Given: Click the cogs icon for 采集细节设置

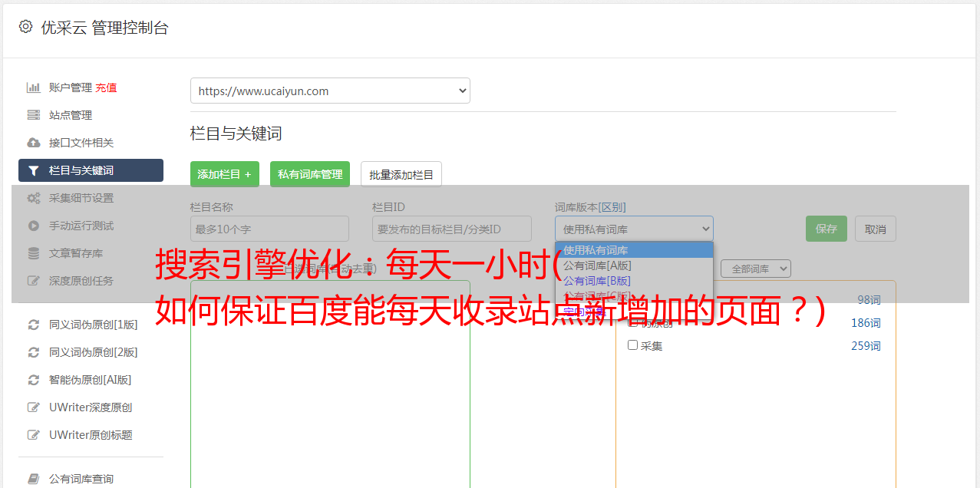Looking at the screenshot, I should click(34, 198).
